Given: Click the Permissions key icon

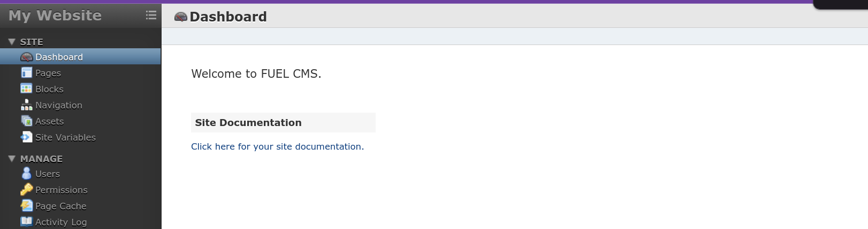Looking at the screenshot, I should click(x=26, y=189).
